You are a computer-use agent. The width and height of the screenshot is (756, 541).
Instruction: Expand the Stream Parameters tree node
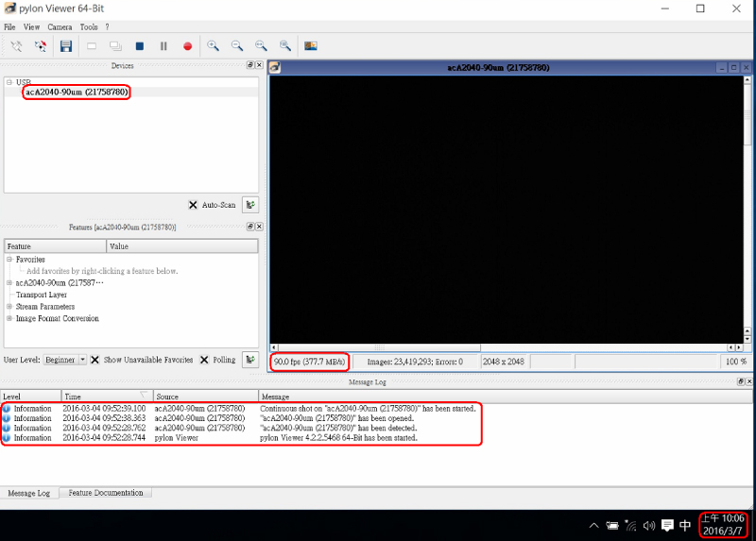pyautogui.click(x=9, y=307)
